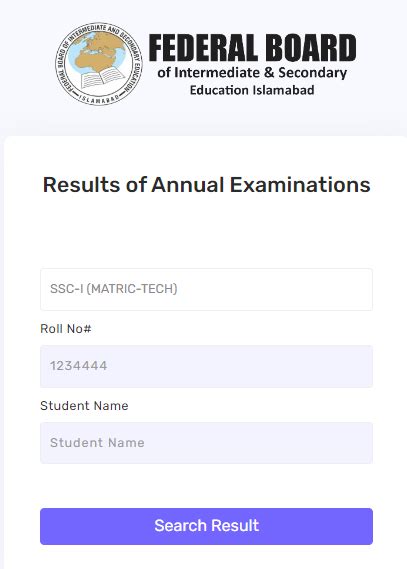Viewport: 407px width, 569px height.
Task: Submit the form with the purple Search Result button
Action: [x=206, y=526]
